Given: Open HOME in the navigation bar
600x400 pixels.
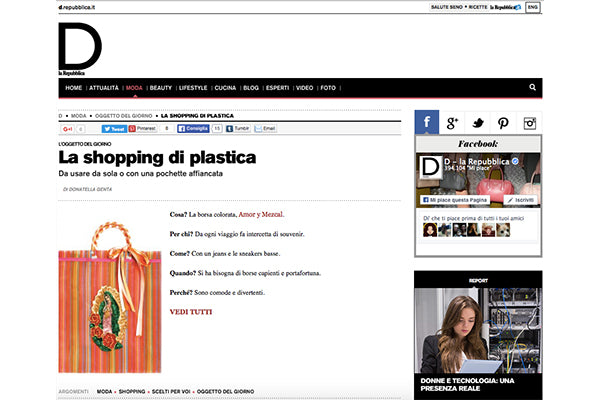Looking at the screenshot, I should coord(73,88).
